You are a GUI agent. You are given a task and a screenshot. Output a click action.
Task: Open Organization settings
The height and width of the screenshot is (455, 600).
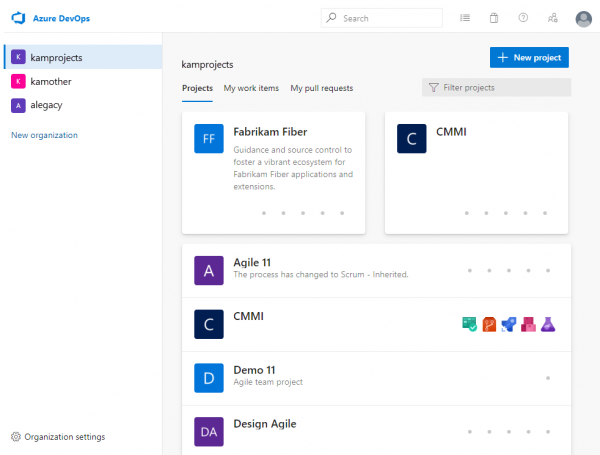58,437
